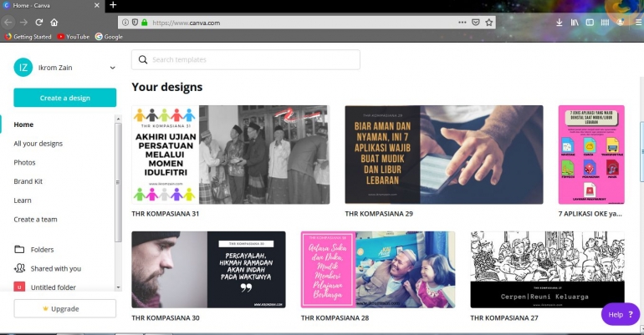Screen dimensions: 644x335
Task: Click the Search templates field
Action: click(x=246, y=59)
